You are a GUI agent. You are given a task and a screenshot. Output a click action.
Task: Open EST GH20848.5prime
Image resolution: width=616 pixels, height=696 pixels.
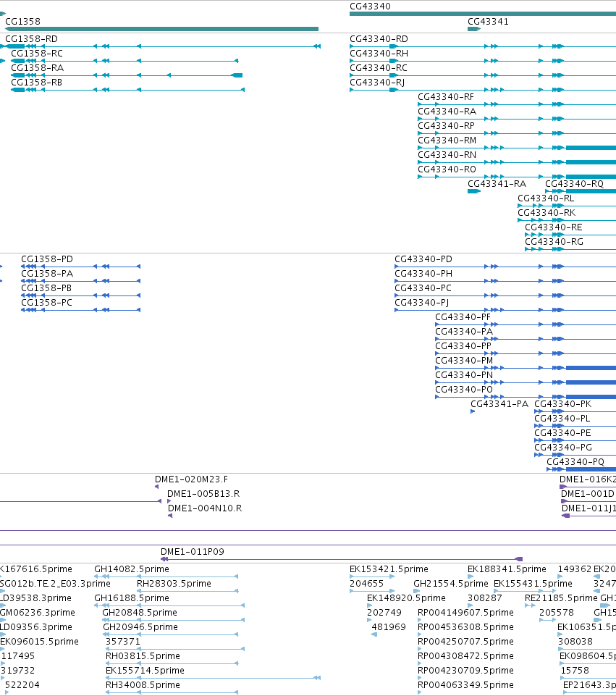pos(174,620)
